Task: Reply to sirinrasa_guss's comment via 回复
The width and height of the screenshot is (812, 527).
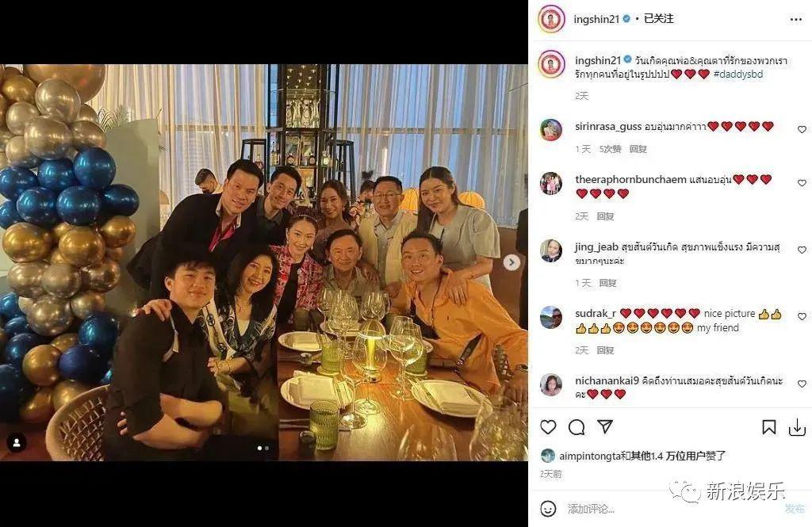Action: pos(638,149)
